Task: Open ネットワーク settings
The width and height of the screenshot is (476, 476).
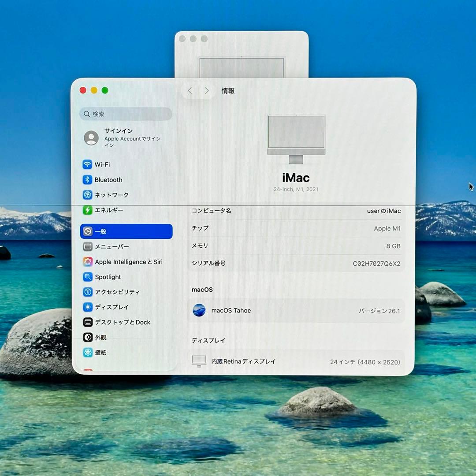Action: 111,195
